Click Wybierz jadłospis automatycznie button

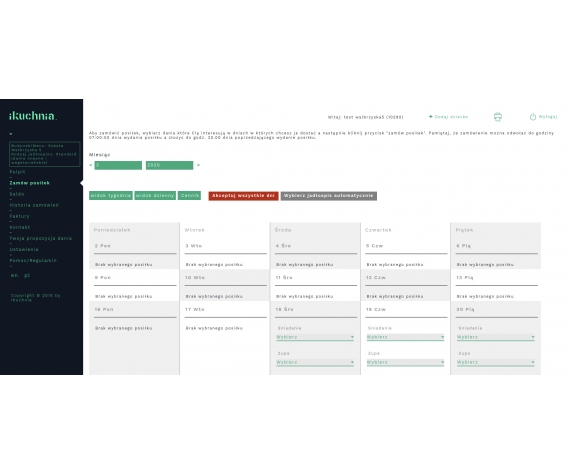329,196
